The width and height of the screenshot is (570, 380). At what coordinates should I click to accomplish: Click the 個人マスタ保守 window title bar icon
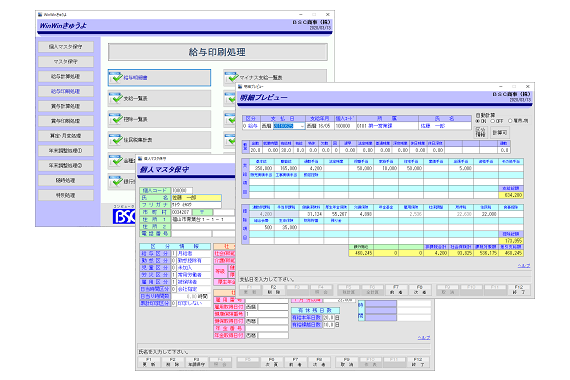pyautogui.click(x=140, y=159)
